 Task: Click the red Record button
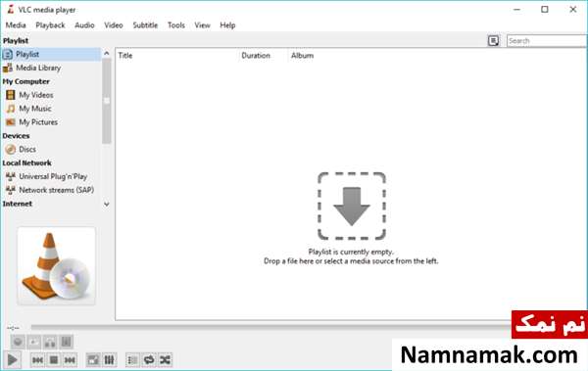(18, 342)
